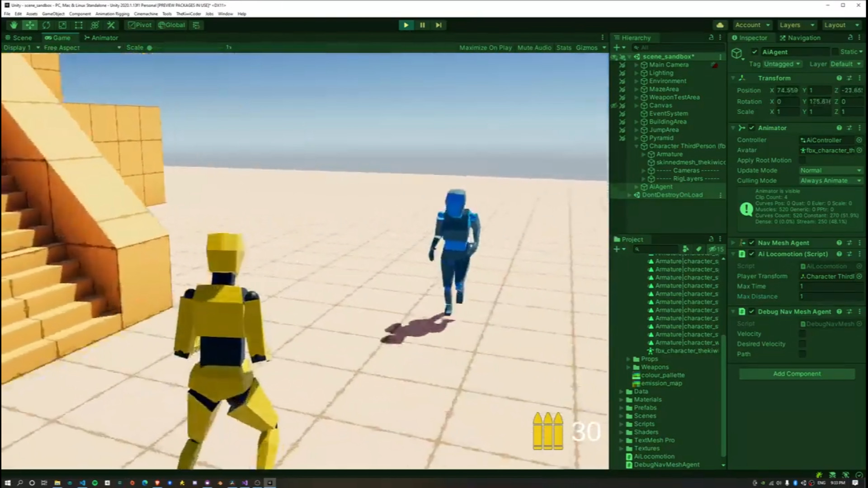Enable the Apply Root Motion checkbox
The height and width of the screenshot is (488, 868).
pyautogui.click(x=802, y=160)
